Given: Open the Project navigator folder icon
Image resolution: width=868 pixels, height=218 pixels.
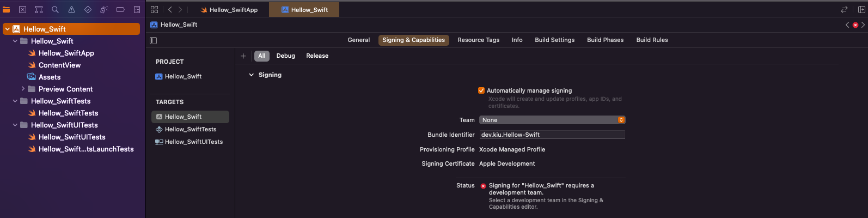Looking at the screenshot, I should 7,9.
